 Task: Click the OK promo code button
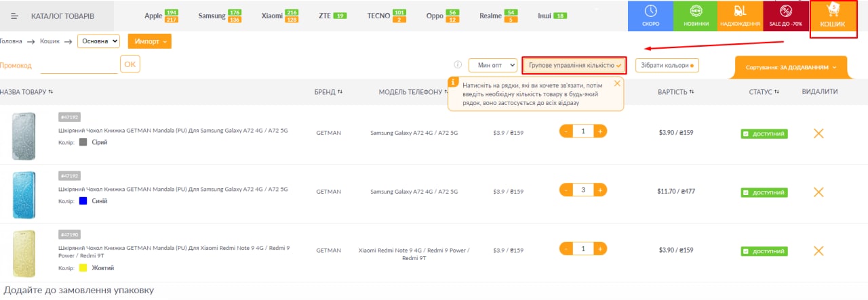pyautogui.click(x=130, y=64)
